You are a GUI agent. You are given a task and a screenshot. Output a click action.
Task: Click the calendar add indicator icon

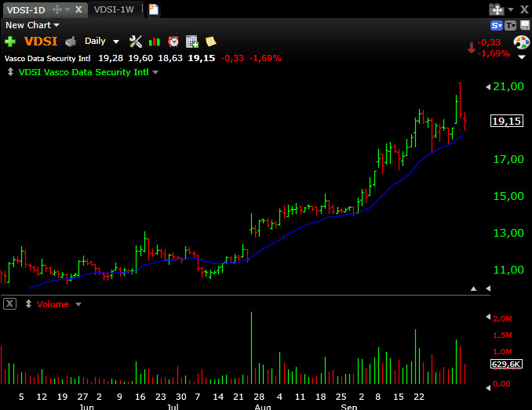191,42
